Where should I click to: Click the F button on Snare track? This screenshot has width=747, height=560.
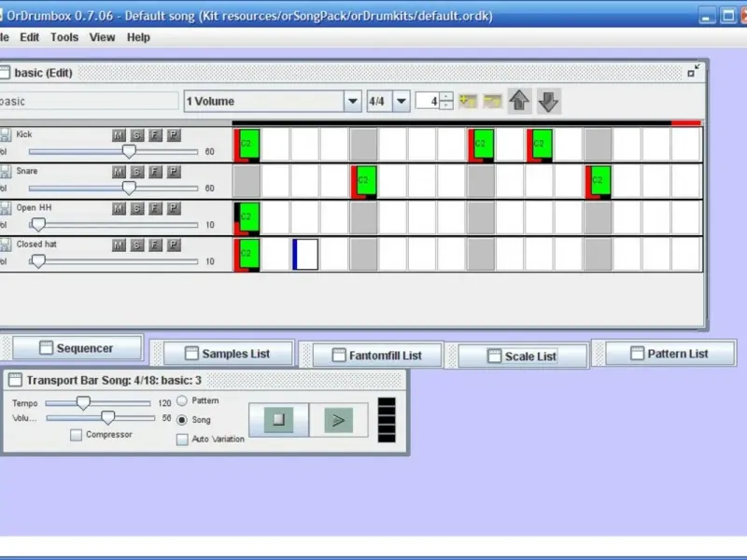pos(155,172)
